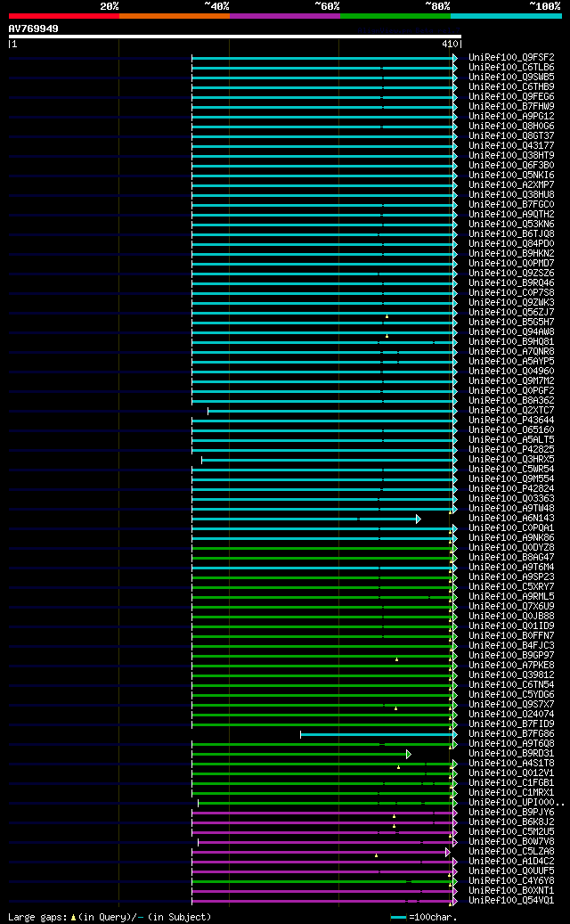This screenshot has height=924, width=570.
Task: Open hit UniRef100_C6TLB6
Action: 511,68
